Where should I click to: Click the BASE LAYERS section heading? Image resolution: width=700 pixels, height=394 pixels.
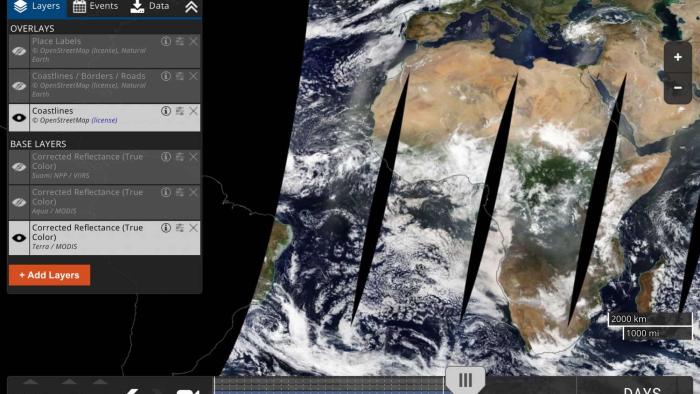click(38, 144)
